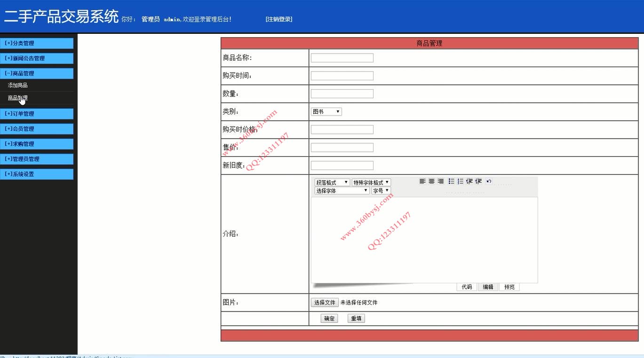This screenshot has width=644, height=358.
Task: Focus the 购买时价格 input field
Action: point(342,130)
